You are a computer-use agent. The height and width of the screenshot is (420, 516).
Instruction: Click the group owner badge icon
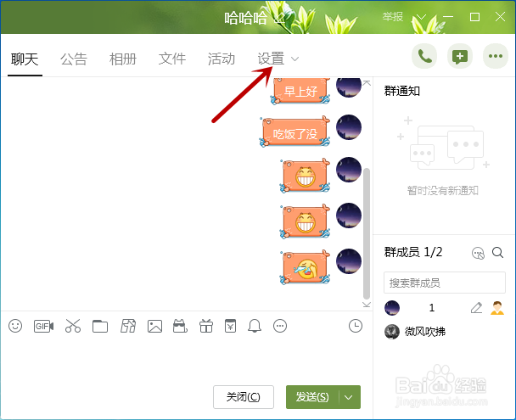pyautogui.click(x=497, y=308)
